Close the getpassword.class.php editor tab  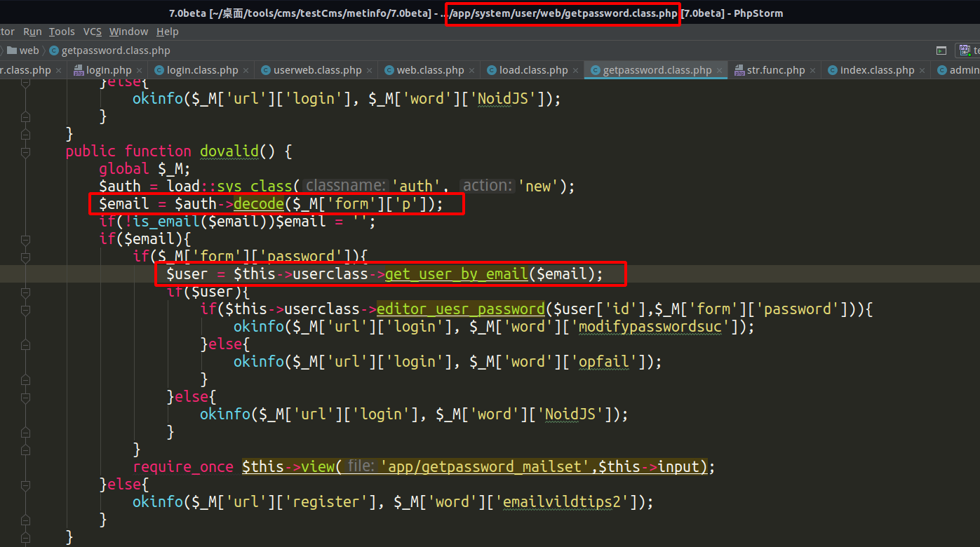click(719, 70)
